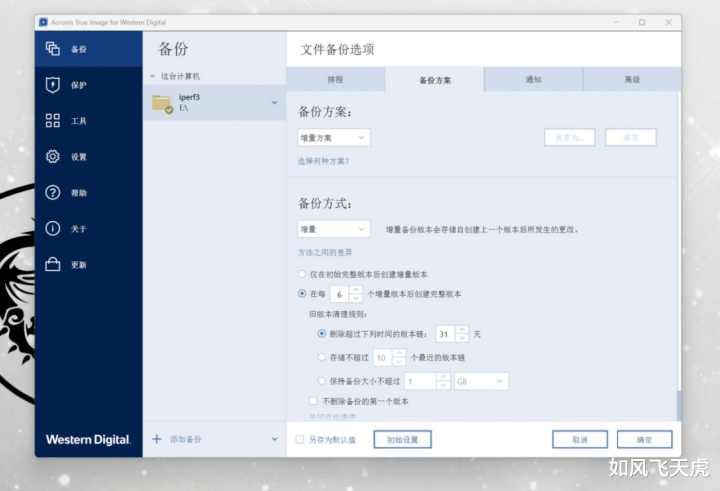Viewport: 720px width, 491px height.
Task: Open the GB size unit dropdown
Action: (481, 381)
